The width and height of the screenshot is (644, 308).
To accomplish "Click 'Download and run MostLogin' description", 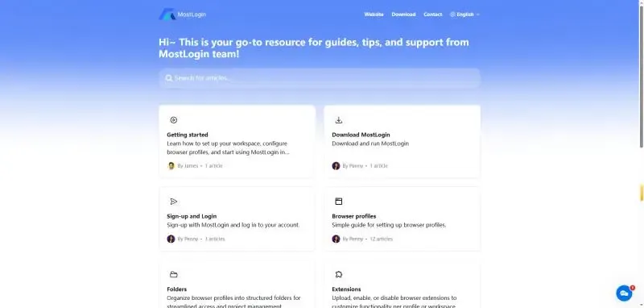I will (370, 144).
